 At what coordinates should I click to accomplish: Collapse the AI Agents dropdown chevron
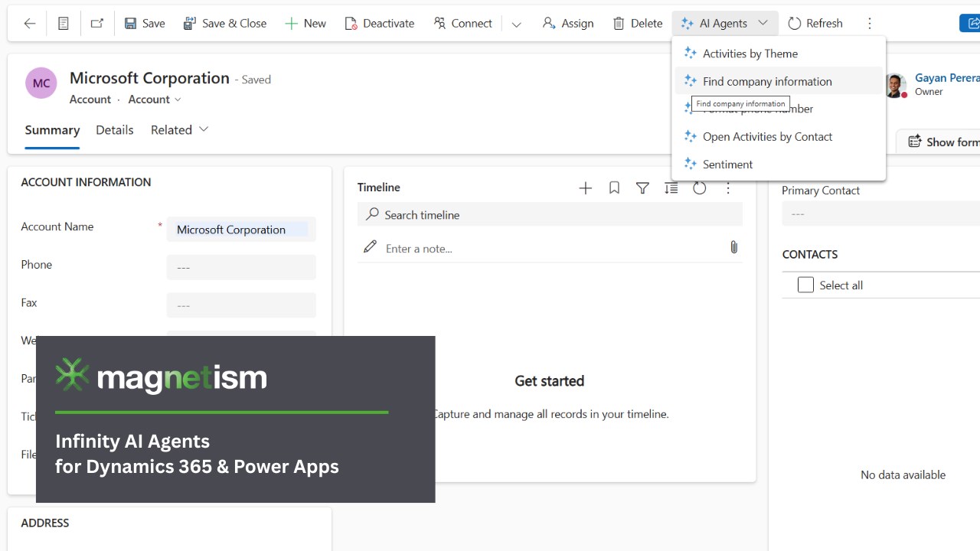click(x=763, y=23)
